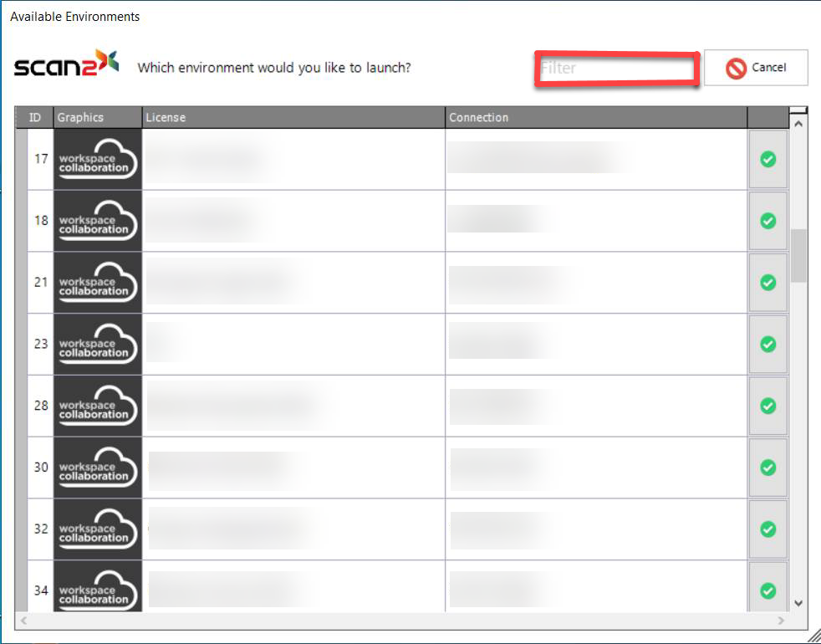Click the vertical scrollbar thumb
The height and width of the screenshot is (644, 821).
click(x=798, y=255)
